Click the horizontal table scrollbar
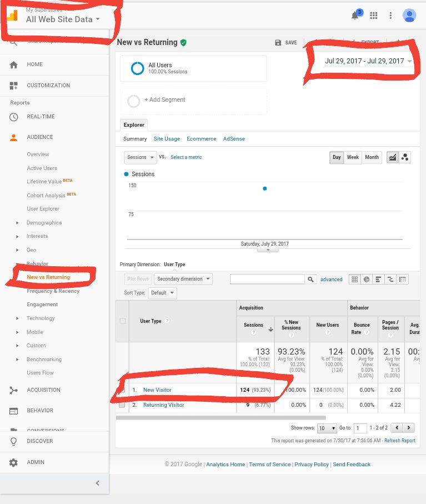This screenshot has height=504, width=426. coord(220,418)
